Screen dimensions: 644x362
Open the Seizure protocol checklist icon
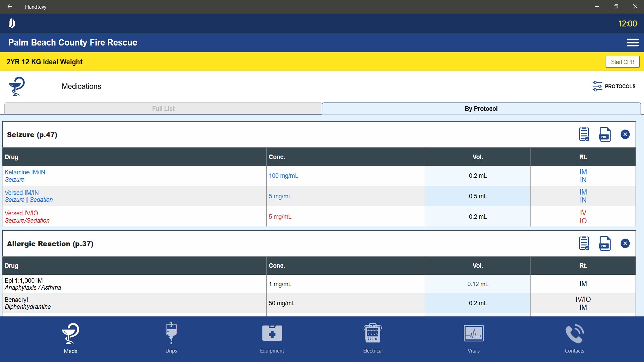584,134
